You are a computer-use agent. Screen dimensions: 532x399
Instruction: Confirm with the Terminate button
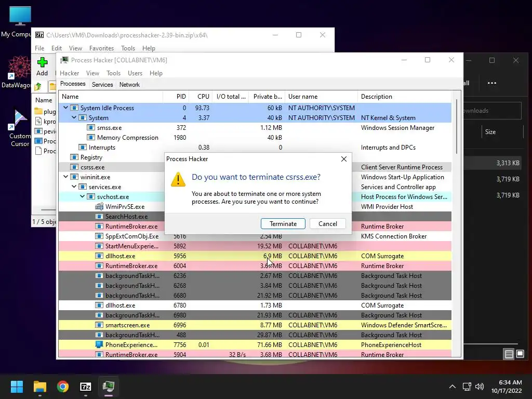tap(283, 223)
